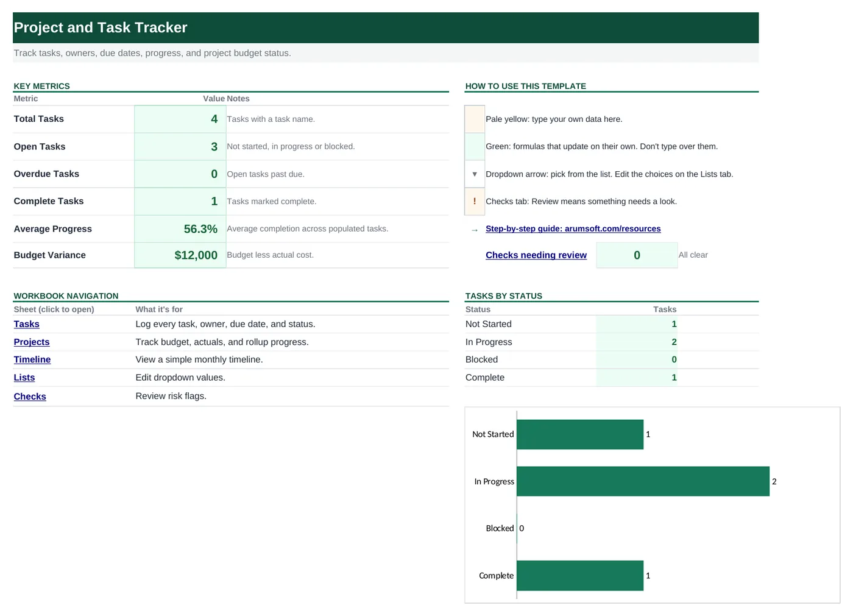Select the Average Progress value 56.3%
The image size is (853, 616).
coord(180,228)
